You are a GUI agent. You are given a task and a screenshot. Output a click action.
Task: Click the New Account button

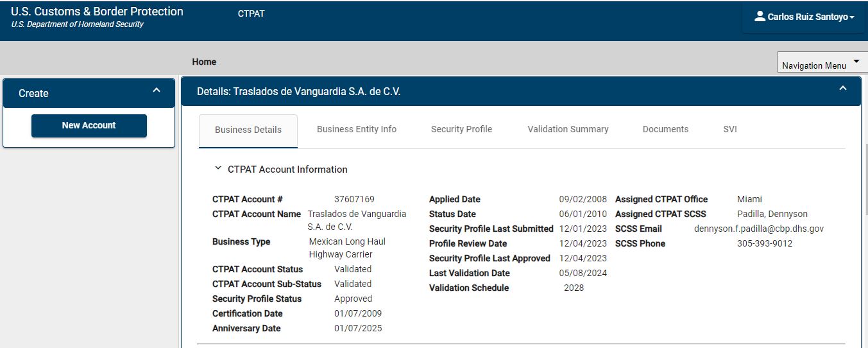coord(89,126)
